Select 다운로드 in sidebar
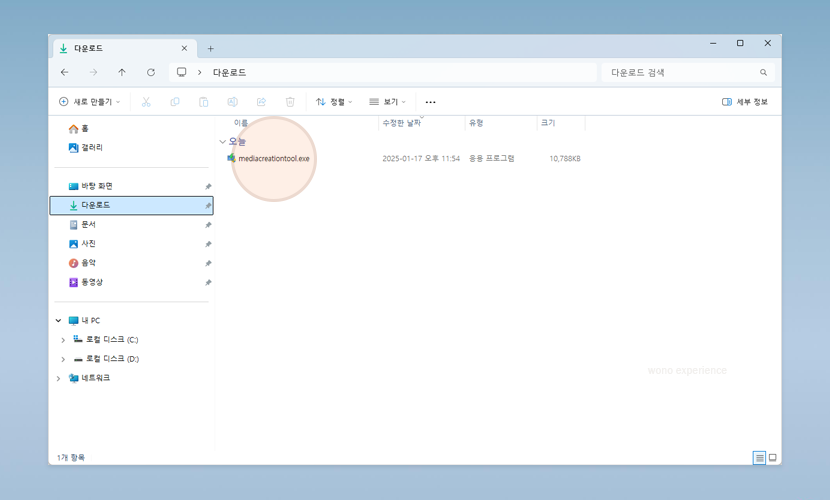This screenshot has height=500, width=830. [131, 205]
